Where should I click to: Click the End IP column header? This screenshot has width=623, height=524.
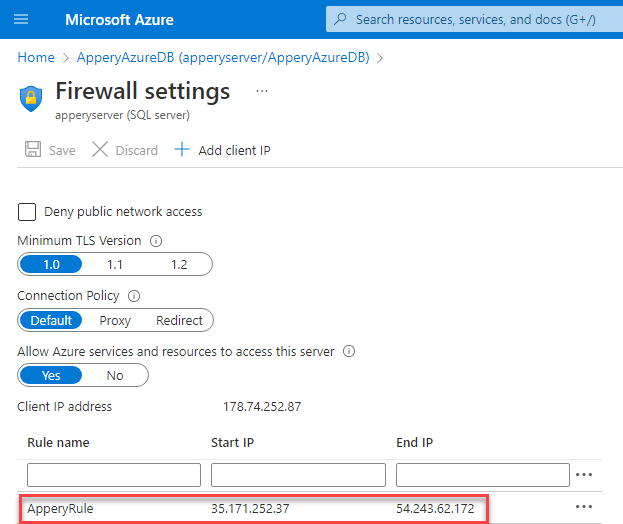pyautogui.click(x=414, y=443)
